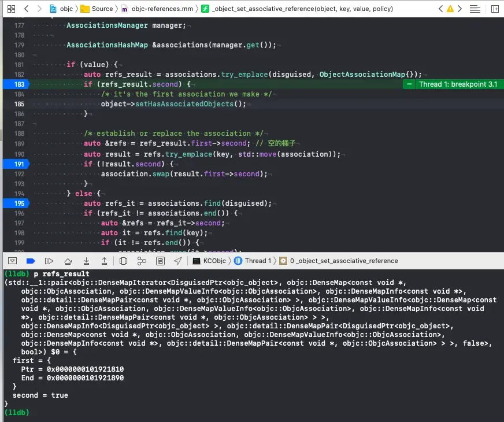Viewport: 504px width, 422px height.
Task: Select the Step Into debugger icon
Action: pyautogui.click(x=86, y=261)
